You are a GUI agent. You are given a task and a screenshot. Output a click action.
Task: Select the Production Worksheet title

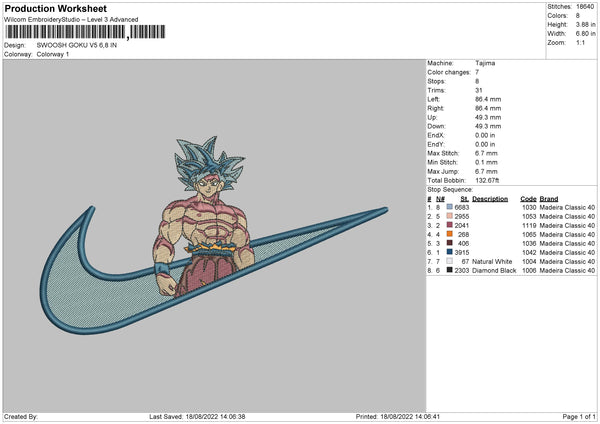tap(56, 8)
